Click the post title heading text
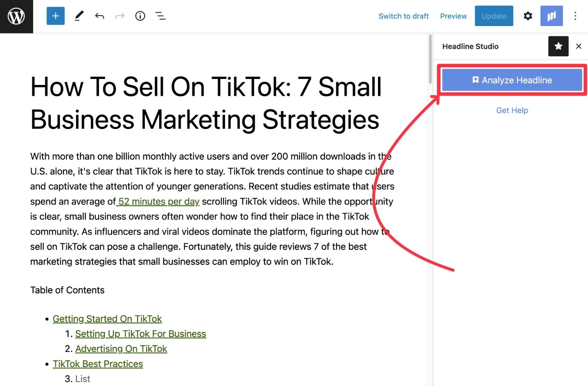588x386 pixels. (x=206, y=103)
